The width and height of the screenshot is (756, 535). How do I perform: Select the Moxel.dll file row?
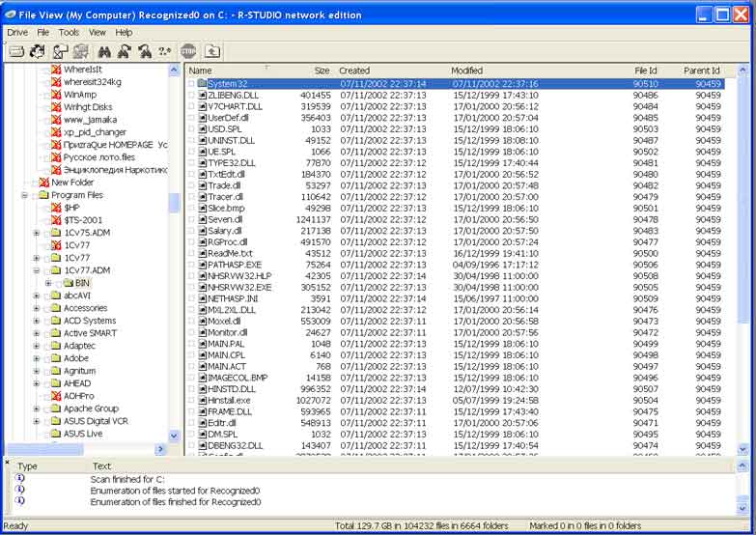pos(455,321)
